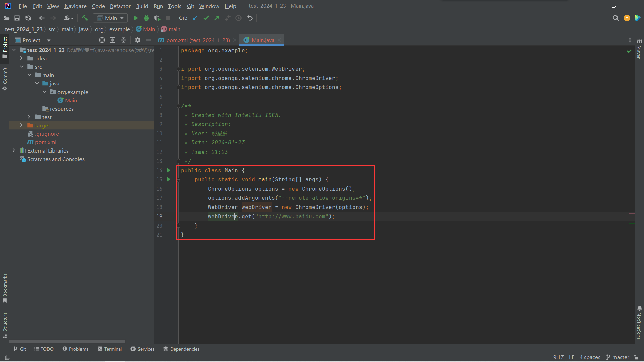Click the Main.java tab to focus it
The width and height of the screenshot is (644, 362).
click(262, 40)
